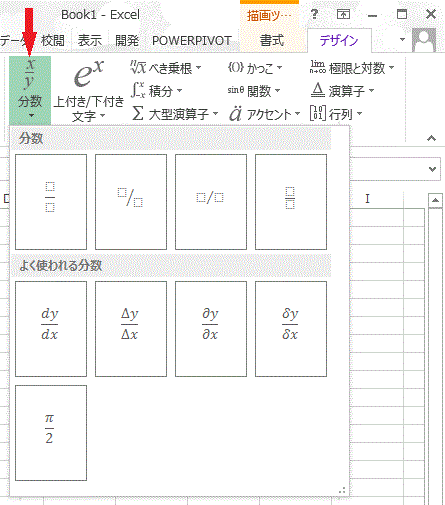The width and height of the screenshot is (445, 505).
Task: Expand the 極限と対数 limit and log menu
Action: [x=352, y=68]
